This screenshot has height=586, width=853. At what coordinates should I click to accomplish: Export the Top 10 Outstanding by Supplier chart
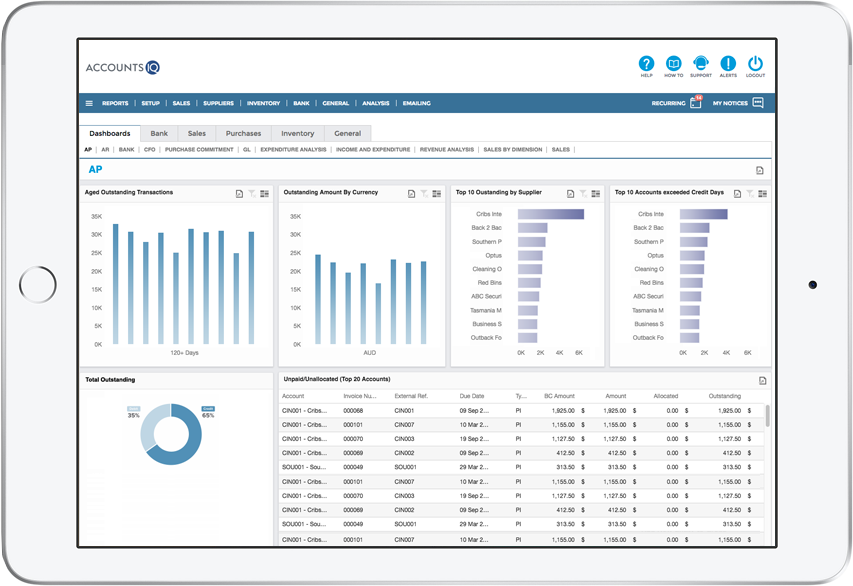pos(570,194)
